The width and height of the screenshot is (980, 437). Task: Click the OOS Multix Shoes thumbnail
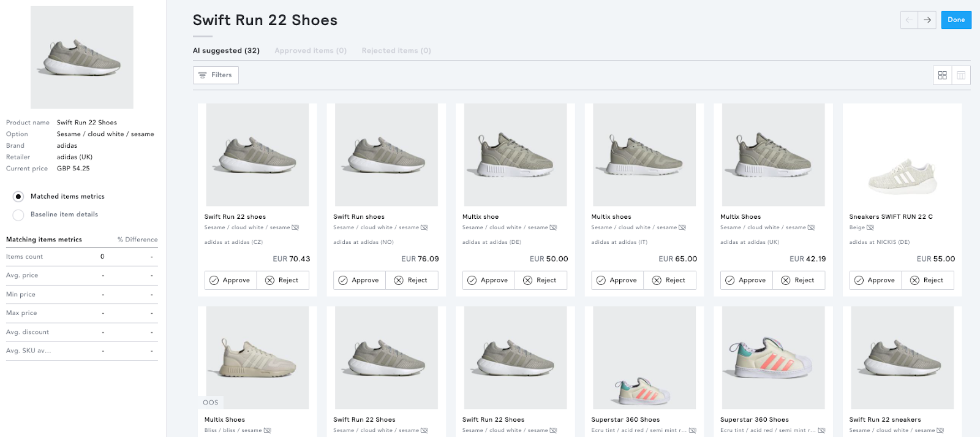[257, 357]
